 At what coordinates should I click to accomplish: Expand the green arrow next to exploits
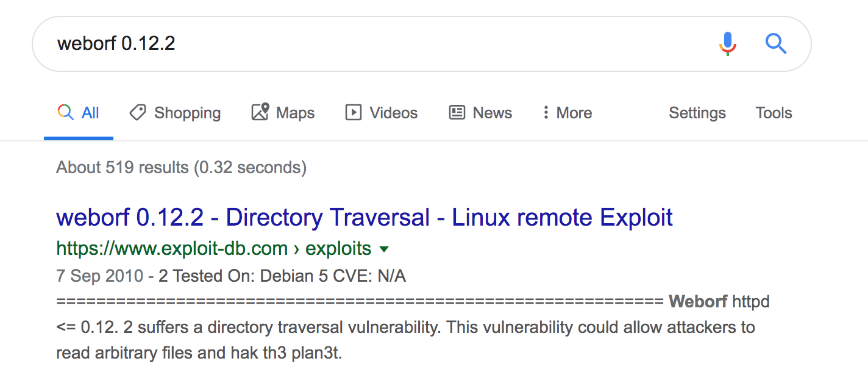tap(384, 249)
